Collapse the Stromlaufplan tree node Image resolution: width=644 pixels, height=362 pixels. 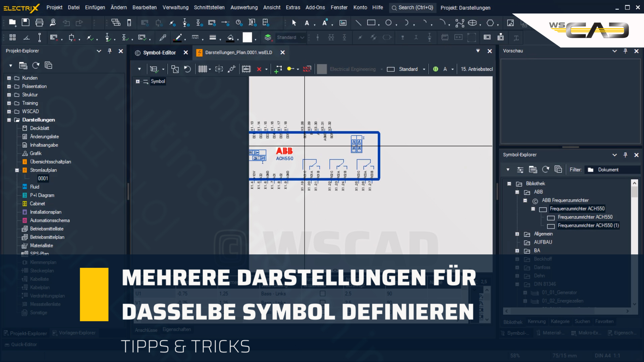pyautogui.click(x=16, y=170)
